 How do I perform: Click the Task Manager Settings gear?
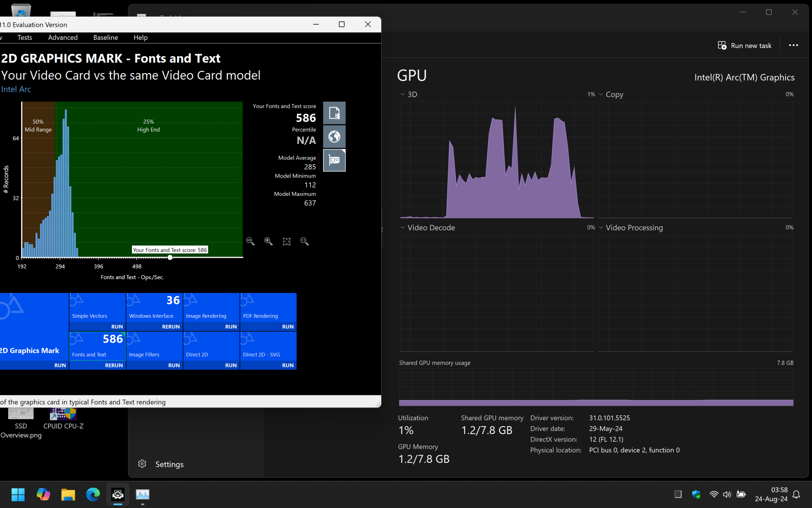(142, 464)
